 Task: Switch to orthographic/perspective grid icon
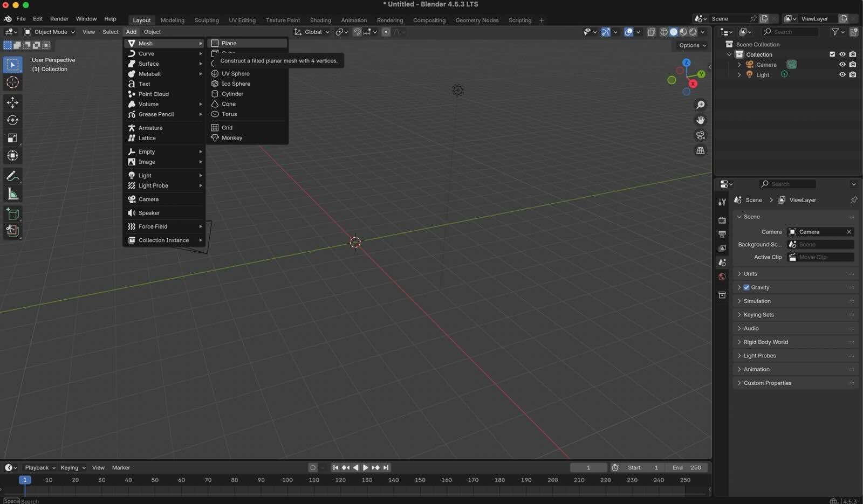click(x=700, y=151)
